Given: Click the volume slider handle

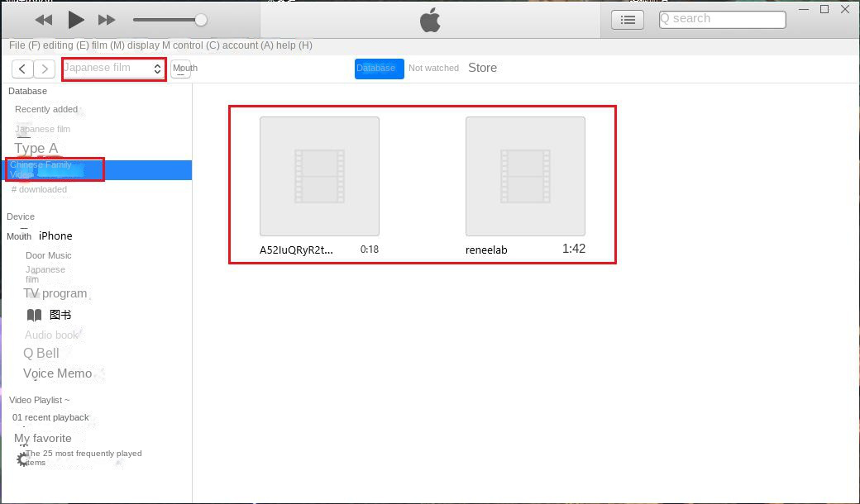Looking at the screenshot, I should (x=199, y=19).
